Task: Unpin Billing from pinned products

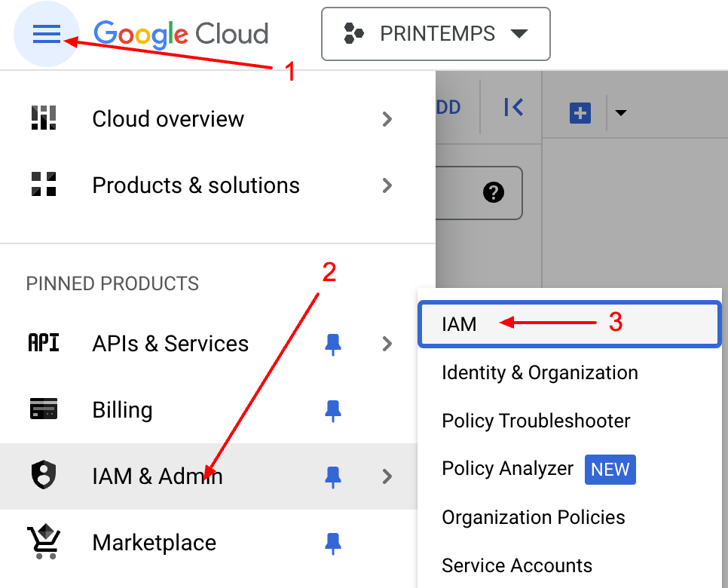Action: pos(332,409)
